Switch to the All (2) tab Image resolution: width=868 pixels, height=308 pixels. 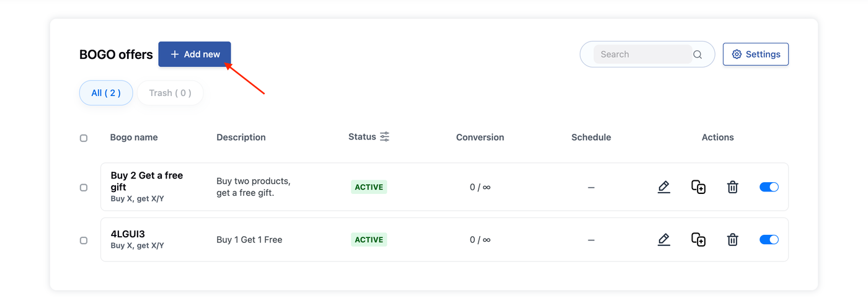tap(106, 93)
